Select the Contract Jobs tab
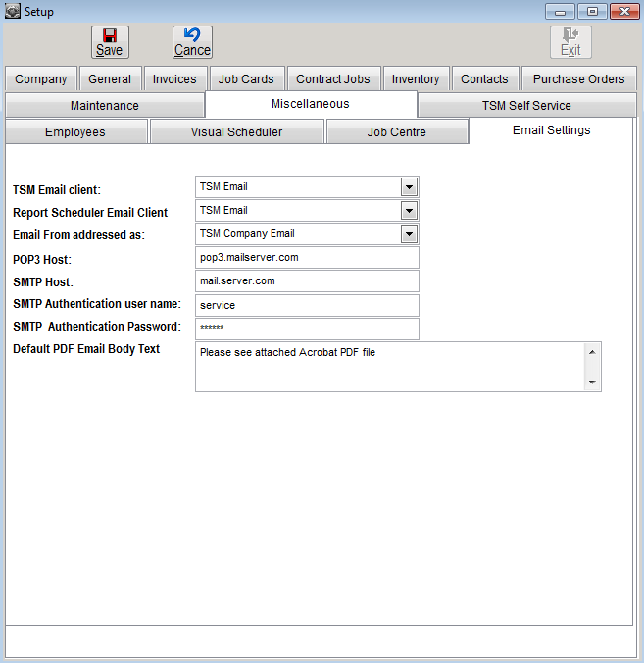Image resolution: width=644 pixels, height=663 pixels. point(333,79)
